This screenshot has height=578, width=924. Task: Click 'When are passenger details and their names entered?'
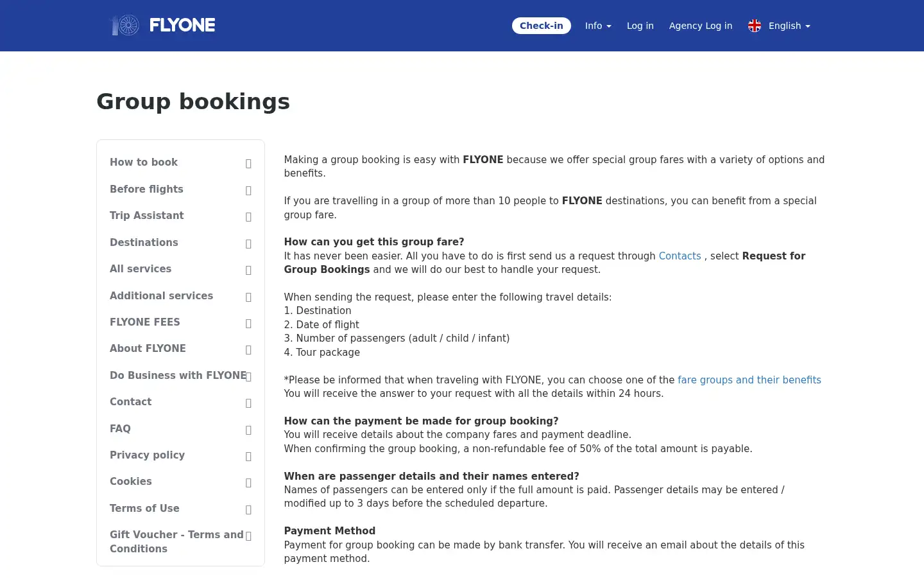[432, 477]
